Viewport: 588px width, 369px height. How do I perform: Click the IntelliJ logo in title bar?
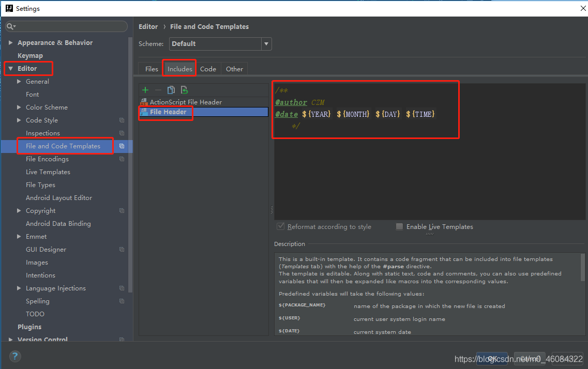point(9,8)
